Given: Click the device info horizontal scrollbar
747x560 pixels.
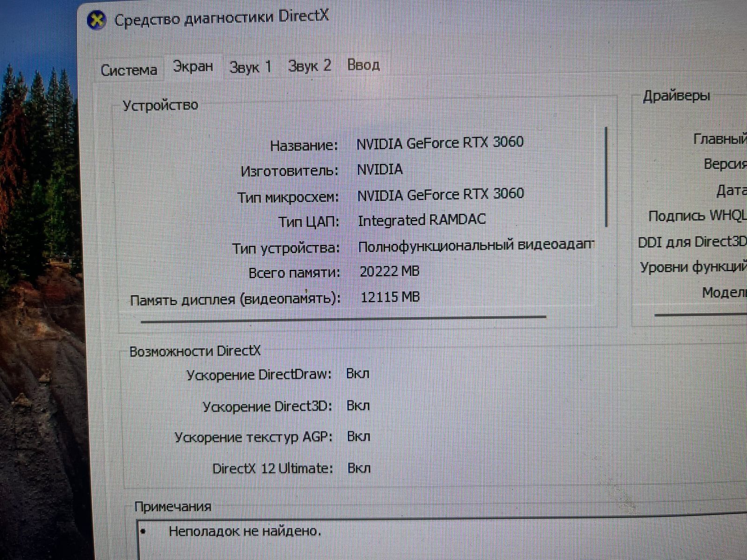Looking at the screenshot, I should click(x=344, y=319).
